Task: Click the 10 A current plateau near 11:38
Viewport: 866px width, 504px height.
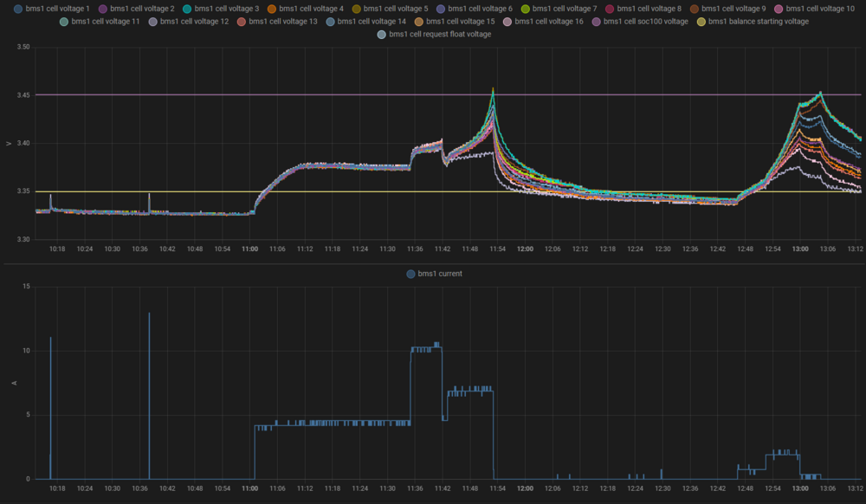Action: click(425, 349)
